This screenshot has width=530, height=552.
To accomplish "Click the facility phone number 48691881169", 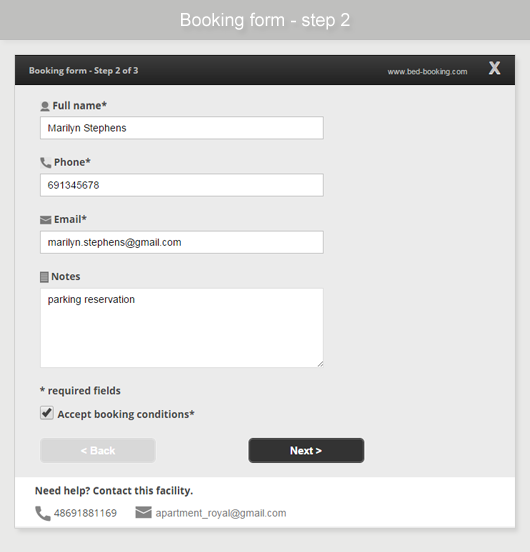I will point(85,513).
